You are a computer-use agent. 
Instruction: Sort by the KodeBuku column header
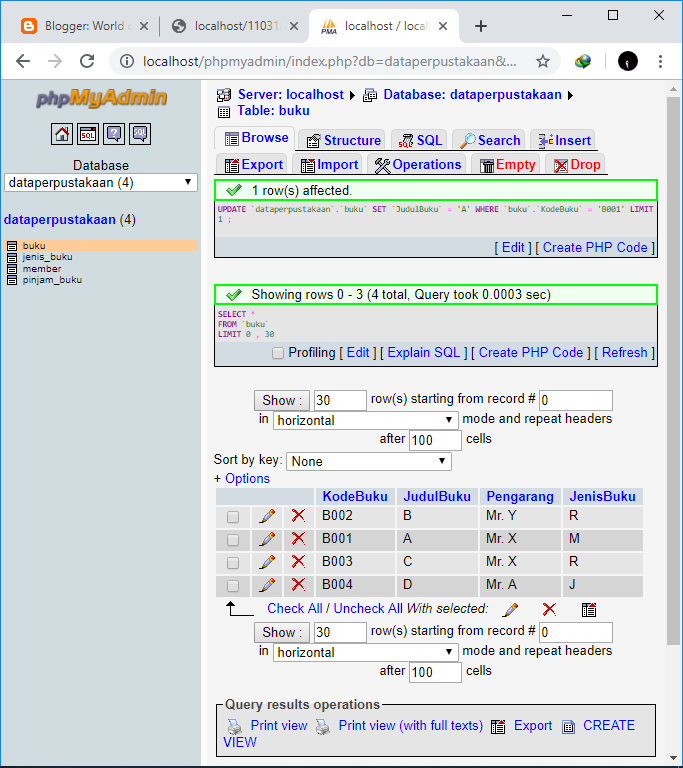[x=355, y=497]
